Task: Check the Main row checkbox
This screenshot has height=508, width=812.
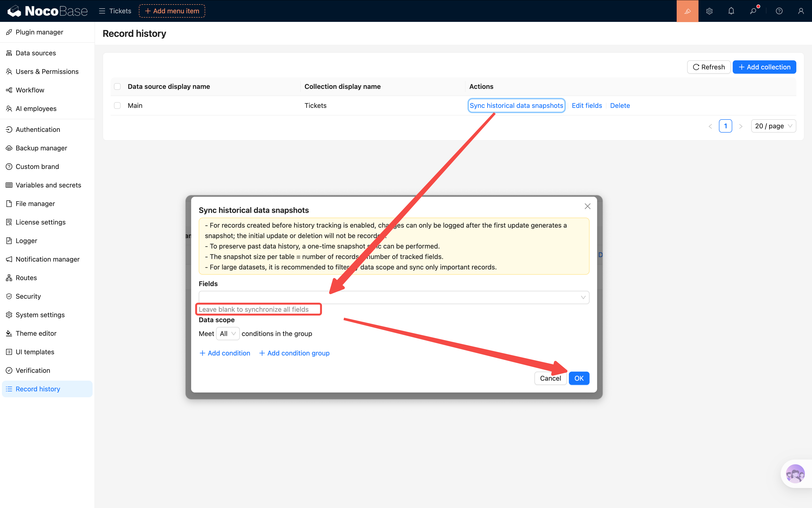Action: coord(117,105)
